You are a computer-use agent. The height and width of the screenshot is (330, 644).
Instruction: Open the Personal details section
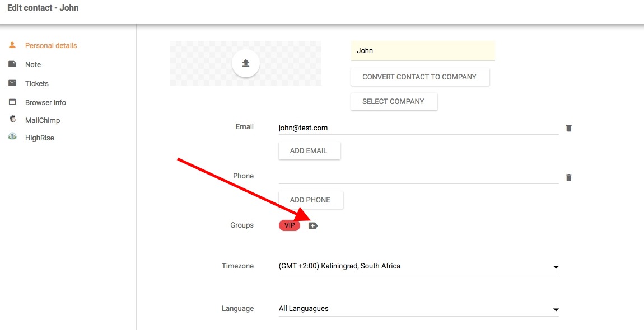pyautogui.click(x=51, y=45)
